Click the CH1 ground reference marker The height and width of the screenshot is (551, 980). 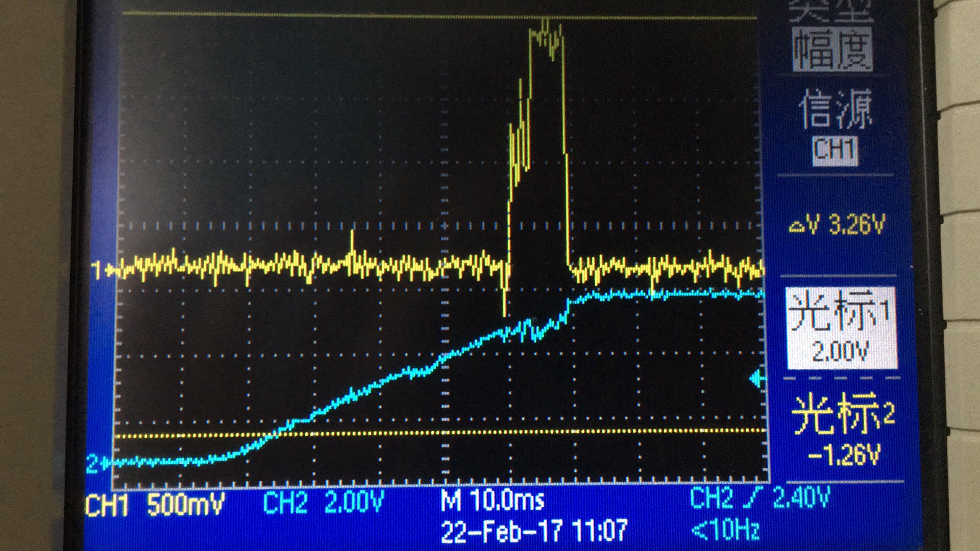point(97,269)
